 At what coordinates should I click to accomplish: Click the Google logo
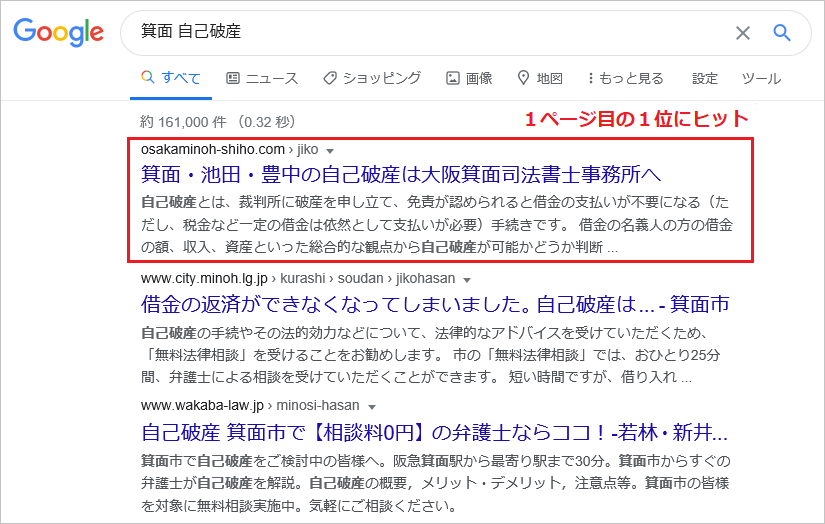(58, 33)
